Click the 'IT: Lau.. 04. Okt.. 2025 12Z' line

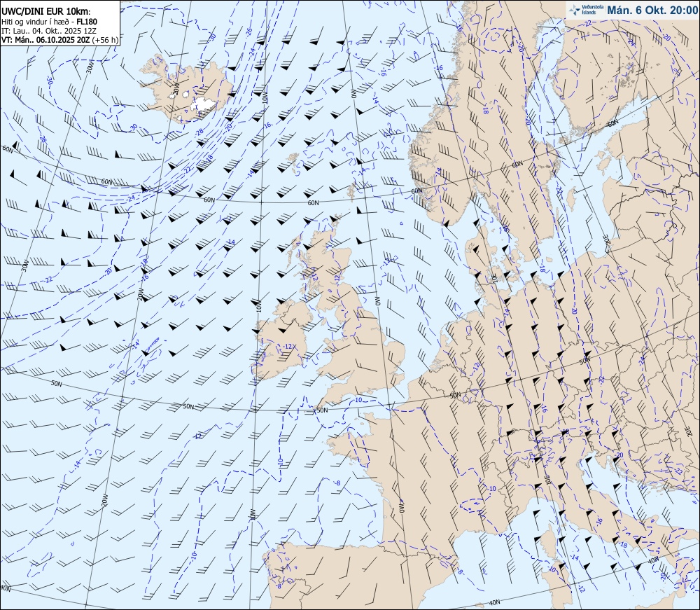point(48,31)
